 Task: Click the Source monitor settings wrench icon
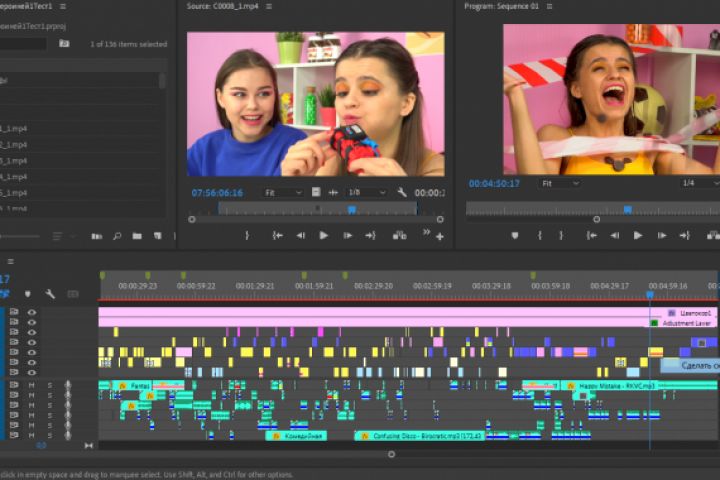(x=402, y=192)
